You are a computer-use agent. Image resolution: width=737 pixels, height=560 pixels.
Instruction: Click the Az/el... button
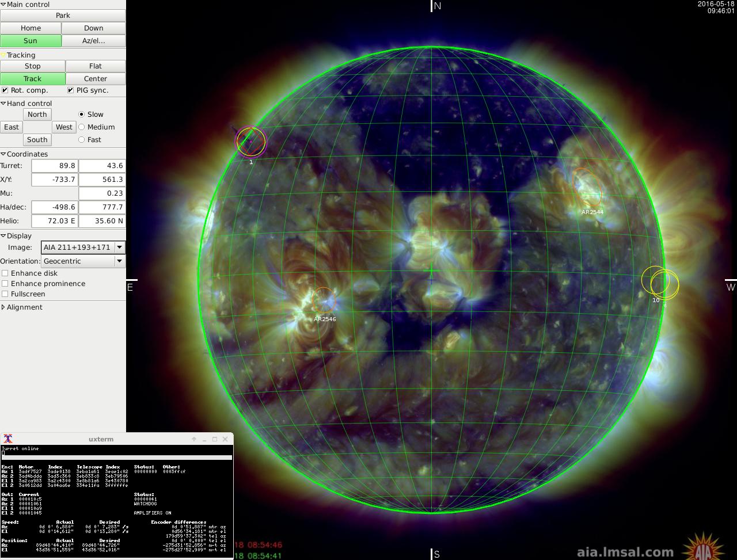click(x=94, y=41)
